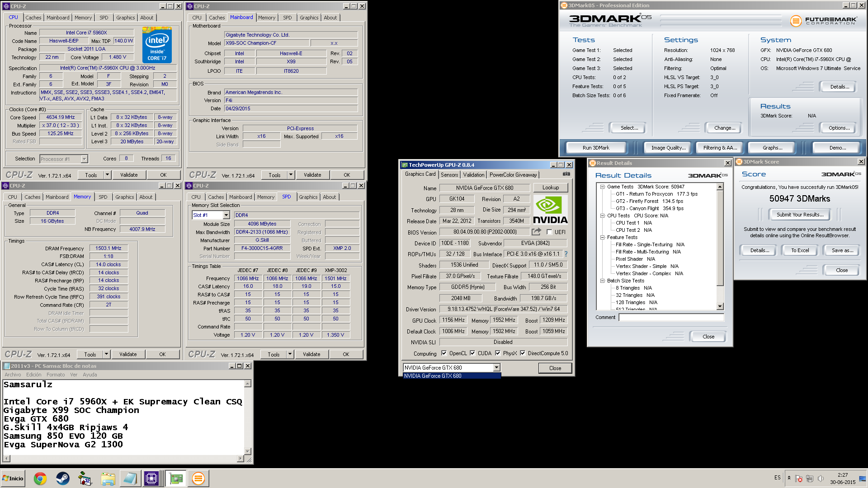Click the Result Details scrollbar down arrow
Image resolution: width=868 pixels, height=488 pixels.
click(720, 306)
